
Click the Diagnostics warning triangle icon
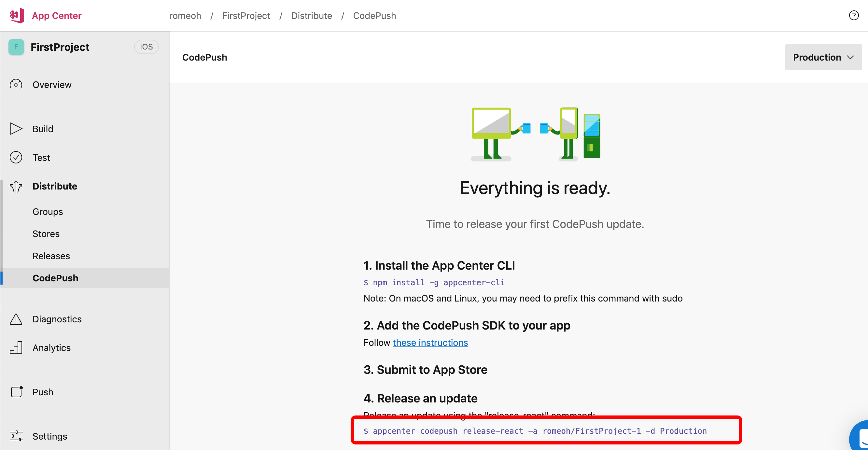[x=16, y=319]
